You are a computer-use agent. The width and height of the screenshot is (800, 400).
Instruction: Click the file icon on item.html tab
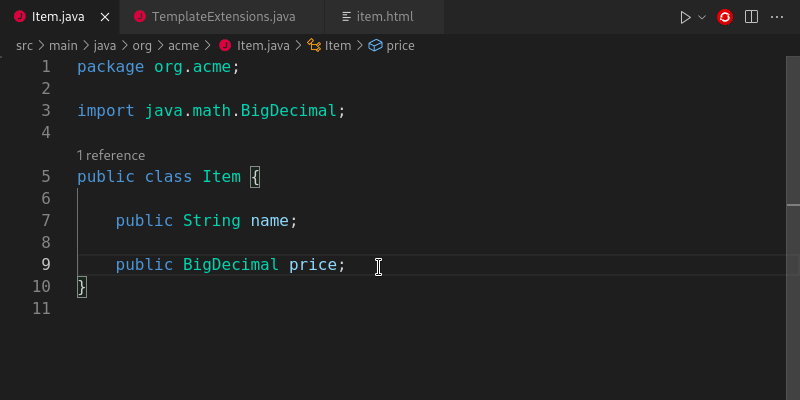(347, 17)
